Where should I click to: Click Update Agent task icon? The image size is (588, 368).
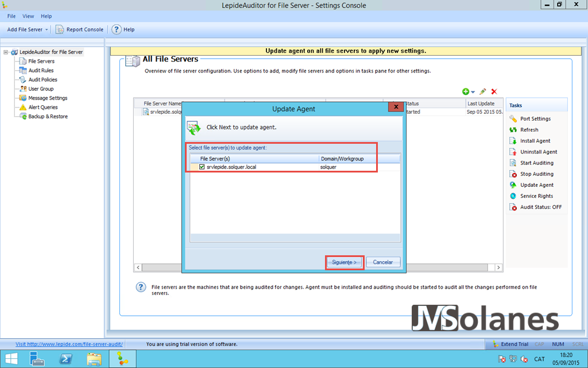point(513,185)
